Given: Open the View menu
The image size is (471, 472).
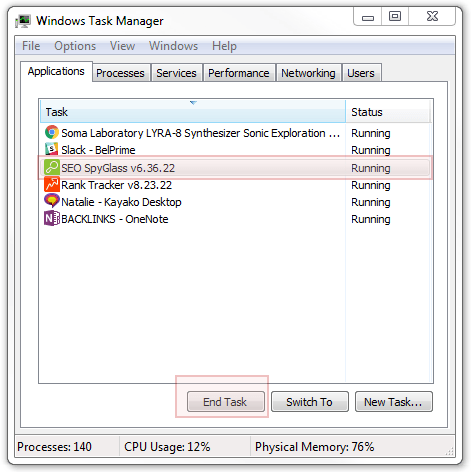Looking at the screenshot, I should [122, 46].
